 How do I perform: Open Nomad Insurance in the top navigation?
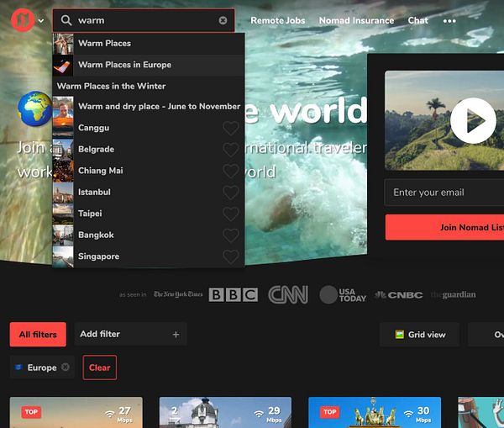(x=356, y=20)
